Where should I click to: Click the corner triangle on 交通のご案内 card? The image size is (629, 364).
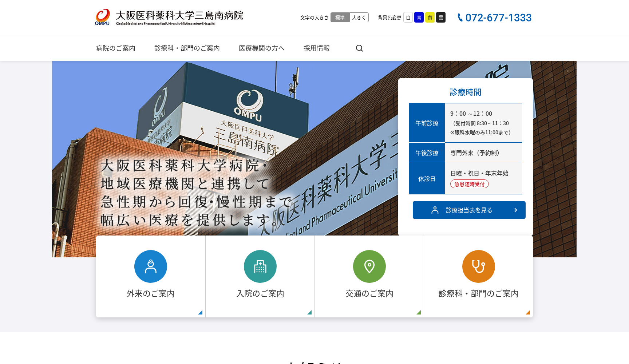(x=419, y=312)
